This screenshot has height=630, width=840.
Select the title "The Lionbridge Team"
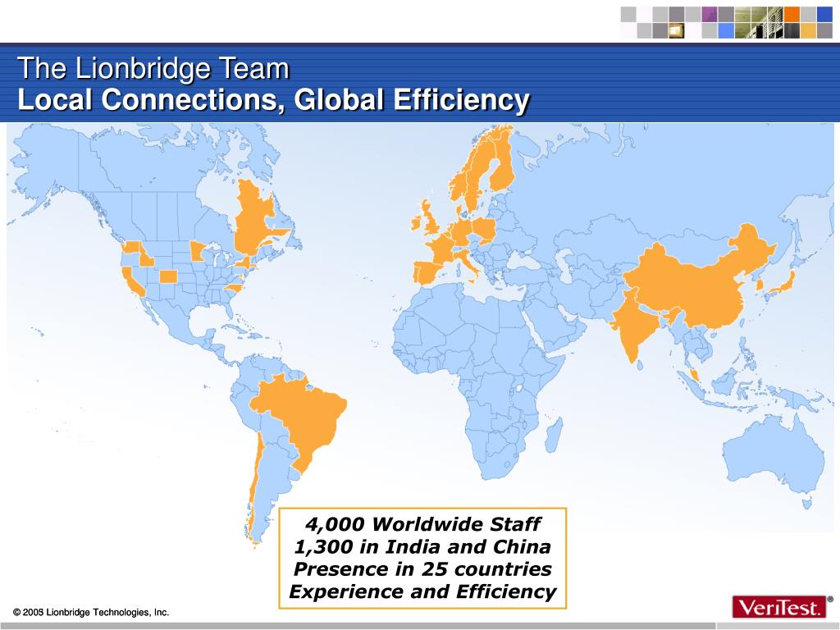tap(153, 68)
